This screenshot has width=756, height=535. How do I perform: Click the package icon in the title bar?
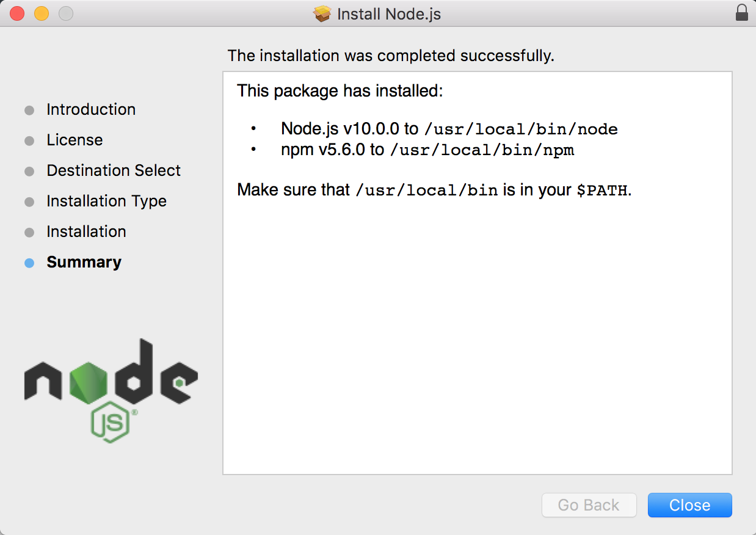[x=322, y=13]
